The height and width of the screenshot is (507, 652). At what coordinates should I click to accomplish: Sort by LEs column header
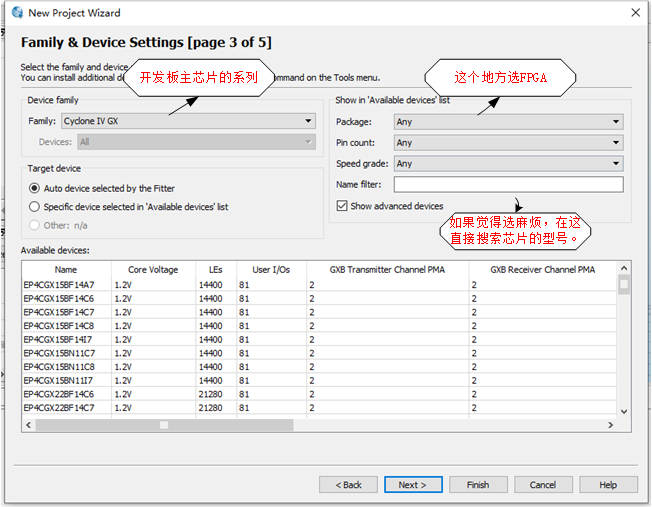pos(216,270)
